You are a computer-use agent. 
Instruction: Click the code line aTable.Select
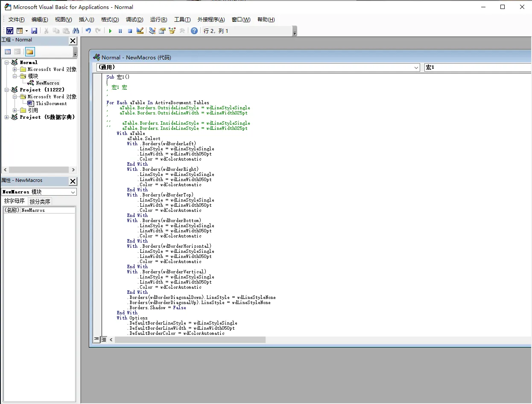pos(144,138)
